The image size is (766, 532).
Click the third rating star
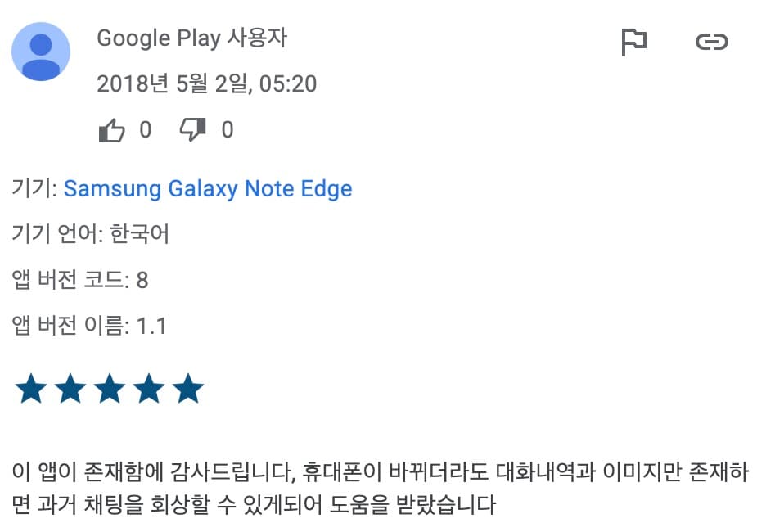coord(110,390)
